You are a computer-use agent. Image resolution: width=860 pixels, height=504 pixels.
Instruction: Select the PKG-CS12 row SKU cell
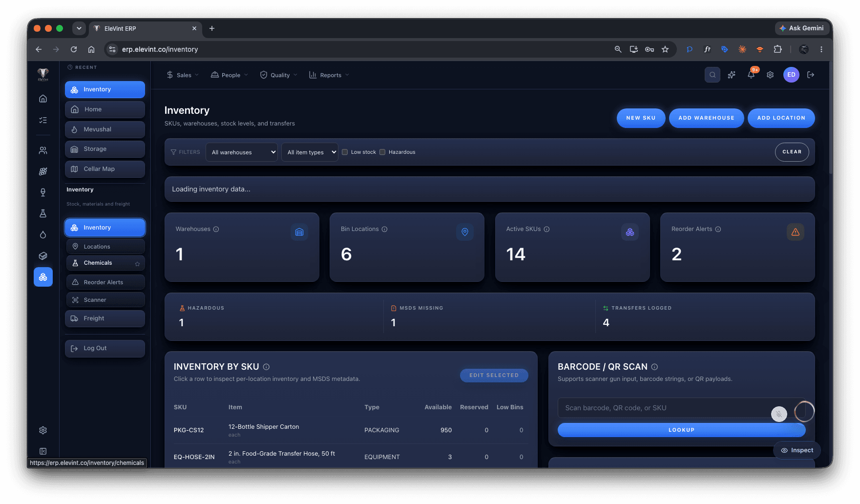[189, 430]
